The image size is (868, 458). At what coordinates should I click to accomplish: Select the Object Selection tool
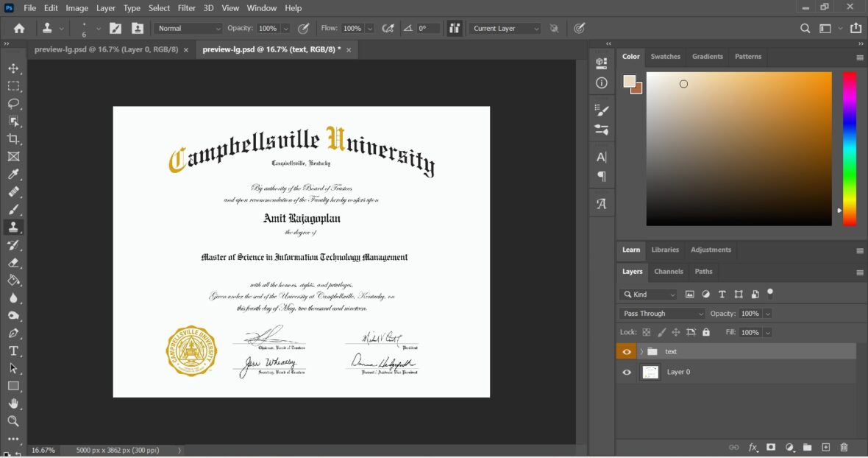(13, 121)
